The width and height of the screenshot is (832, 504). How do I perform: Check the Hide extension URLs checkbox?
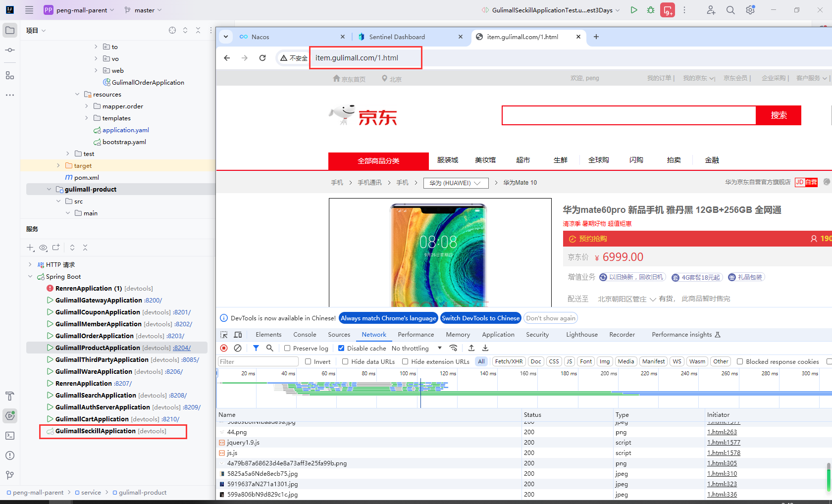pos(405,361)
